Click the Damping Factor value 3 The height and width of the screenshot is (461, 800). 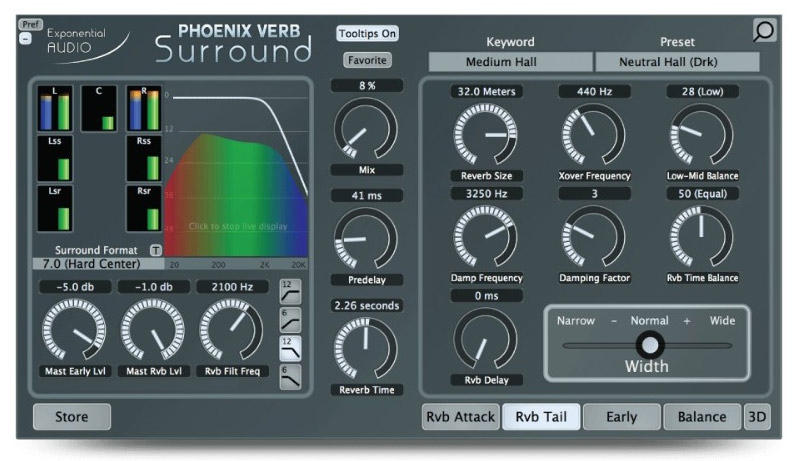pyautogui.click(x=594, y=194)
